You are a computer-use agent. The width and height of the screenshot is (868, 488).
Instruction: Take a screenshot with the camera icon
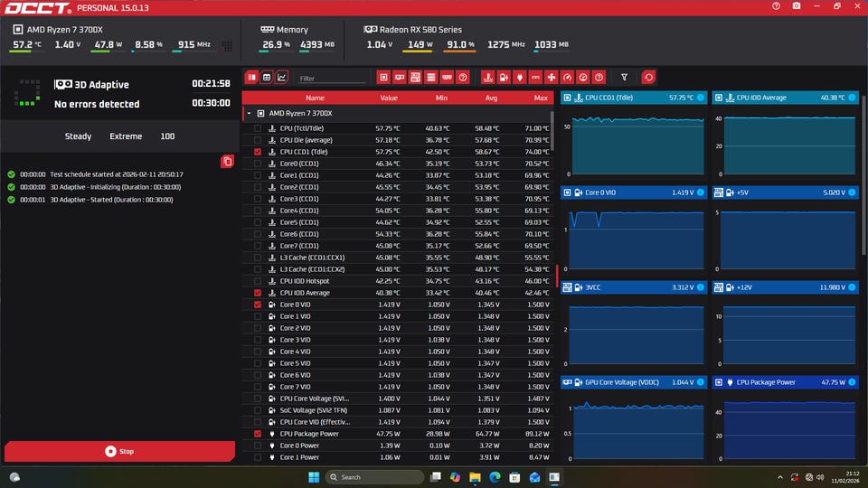(x=797, y=6)
